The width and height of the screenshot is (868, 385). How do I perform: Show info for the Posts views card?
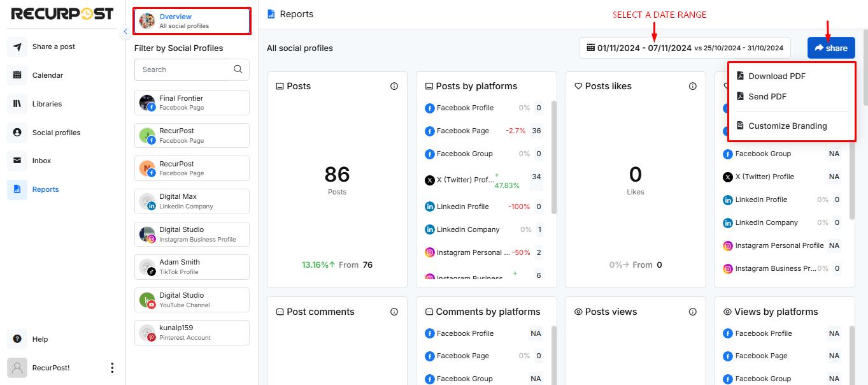click(x=693, y=312)
